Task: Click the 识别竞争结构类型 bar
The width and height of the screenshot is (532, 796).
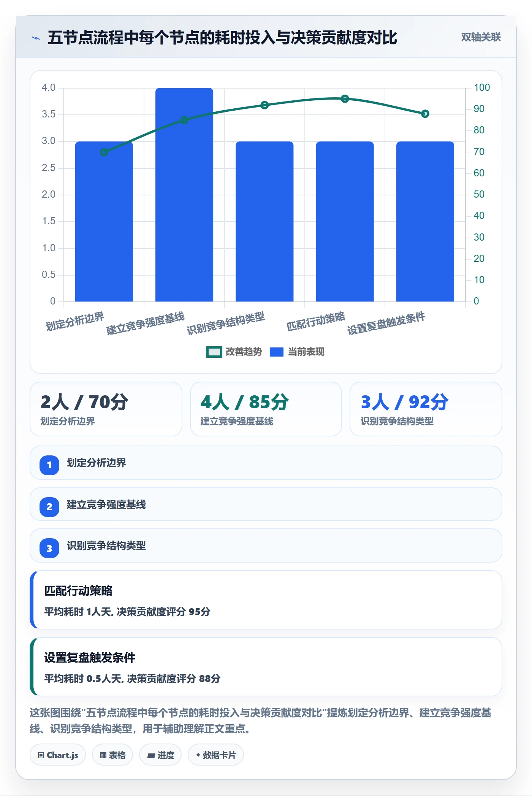Action: pyautogui.click(x=264, y=222)
